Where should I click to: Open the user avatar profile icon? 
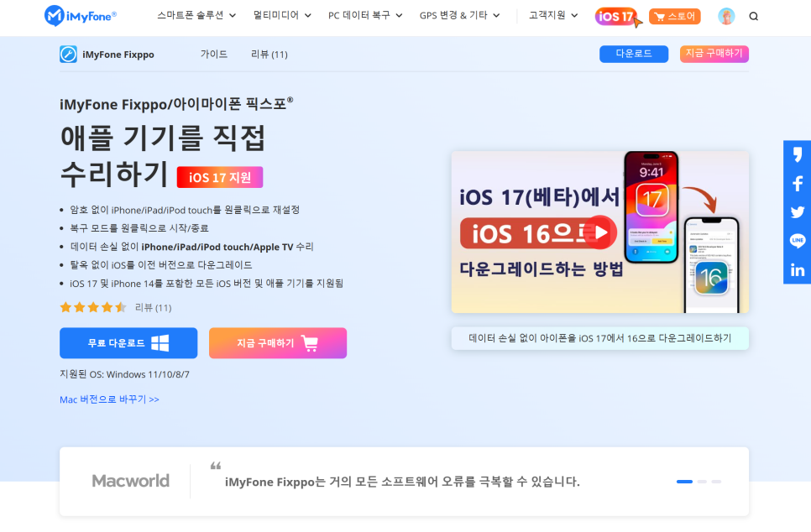(726, 17)
